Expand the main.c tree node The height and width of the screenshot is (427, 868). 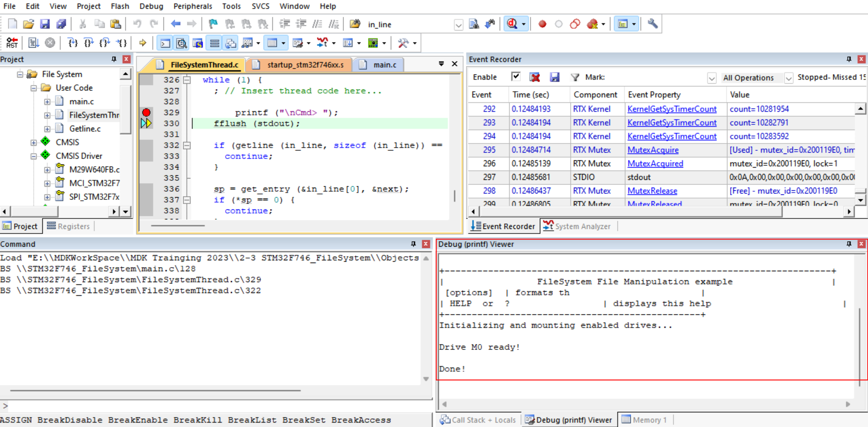[x=47, y=102]
